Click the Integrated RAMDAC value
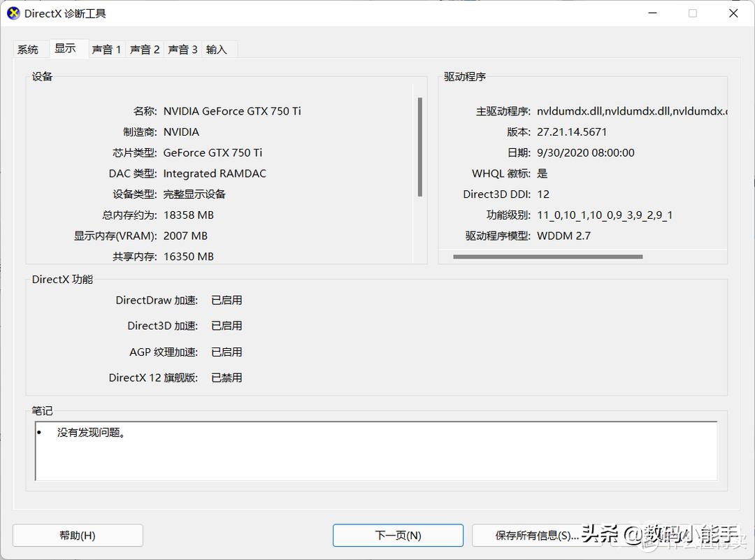 coord(215,173)
